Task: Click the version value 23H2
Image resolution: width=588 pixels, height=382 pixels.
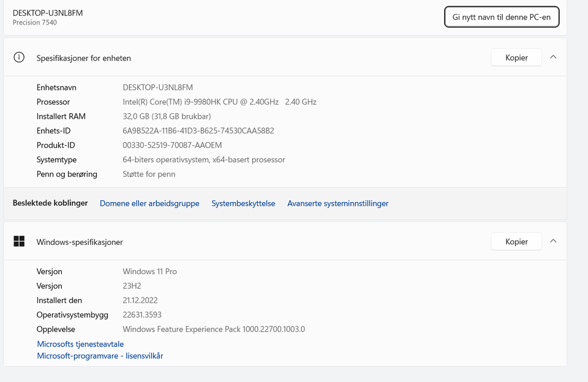Action: (x=132, y=286)
